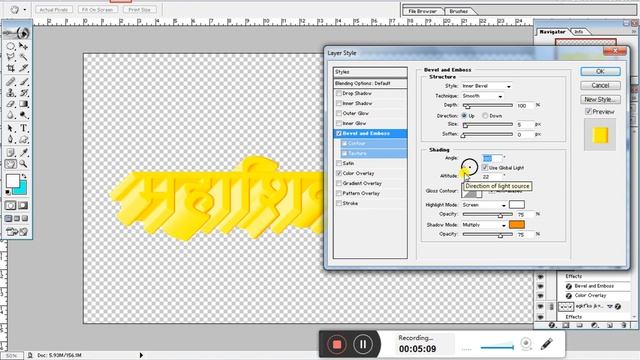Viewport: 640px width, 360px height.
Task: Select the Gradient tool
Action: 23,104
